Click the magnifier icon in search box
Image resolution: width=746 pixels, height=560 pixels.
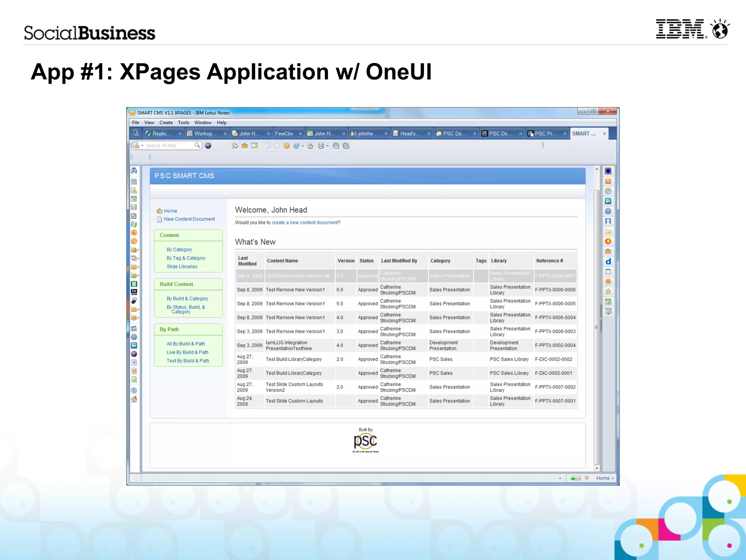[197, 145]
